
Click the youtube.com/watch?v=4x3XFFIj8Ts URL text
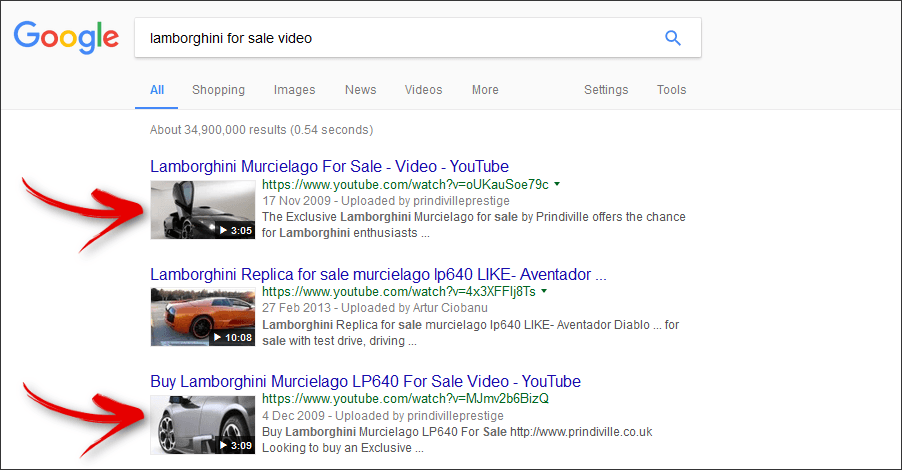(399, 292)
